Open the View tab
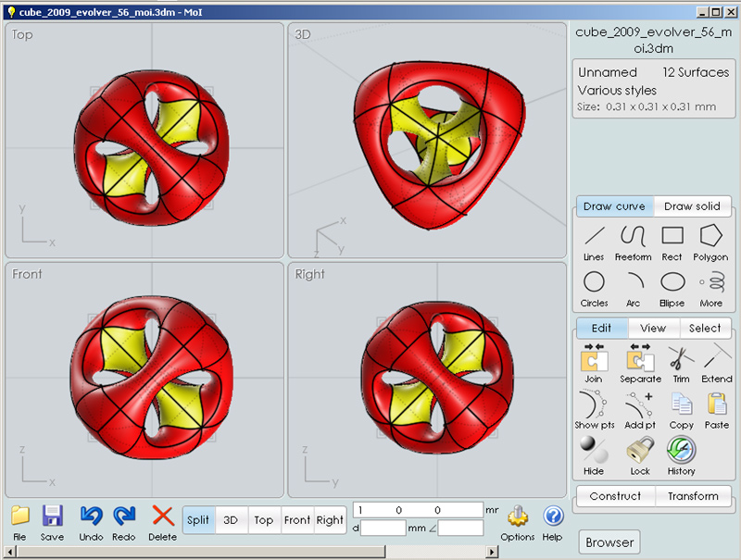Viewport: 741px width, 560px height. pyautogui.click(x=653, y=329)
